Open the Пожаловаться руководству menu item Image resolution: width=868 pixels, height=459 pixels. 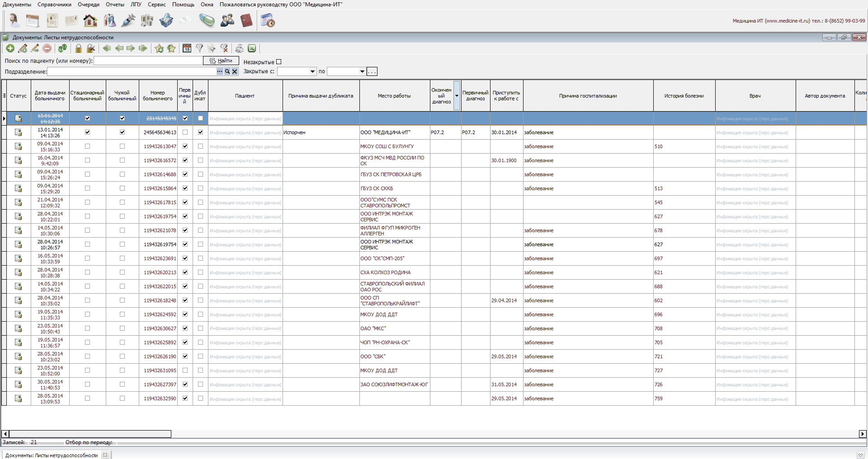tap(281, 5)
